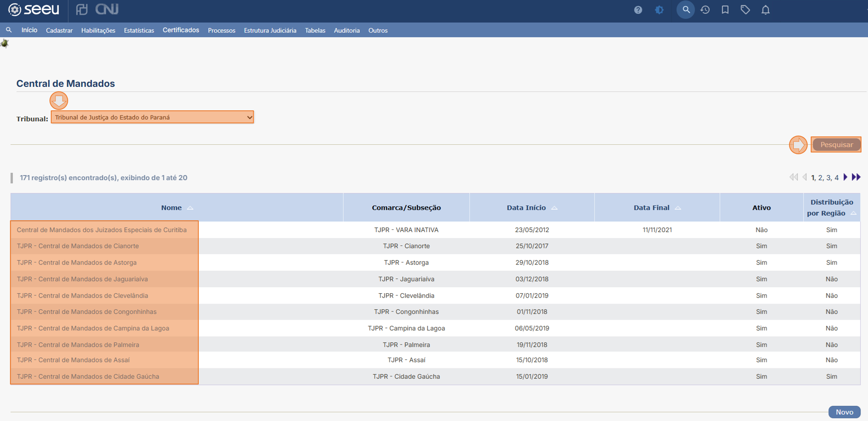Image resolution: width=868 pixels, height=421 pixels.
Task: Select the TJPR - Cidade Gaúcha comarca cell
Action: click(406, 376)
